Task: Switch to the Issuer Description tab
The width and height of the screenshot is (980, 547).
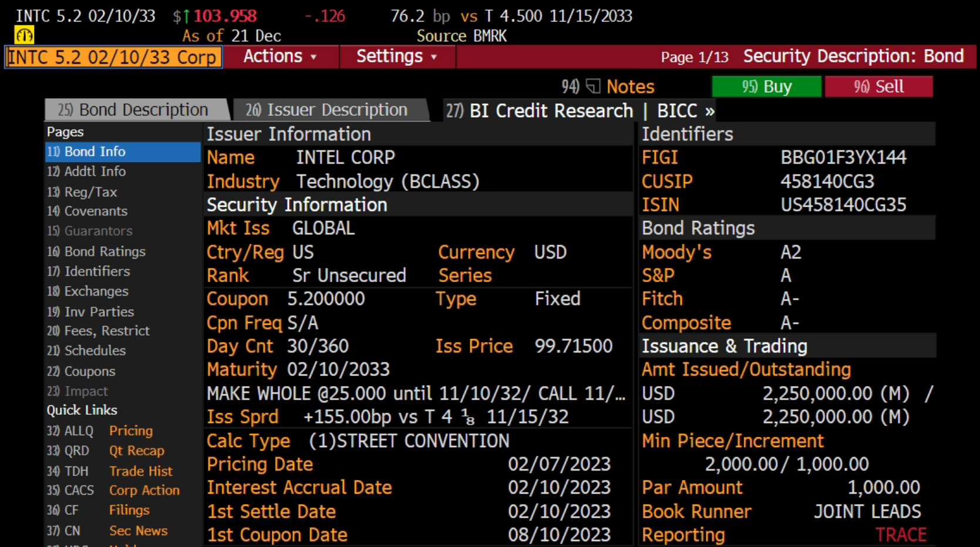Action: 330,110
